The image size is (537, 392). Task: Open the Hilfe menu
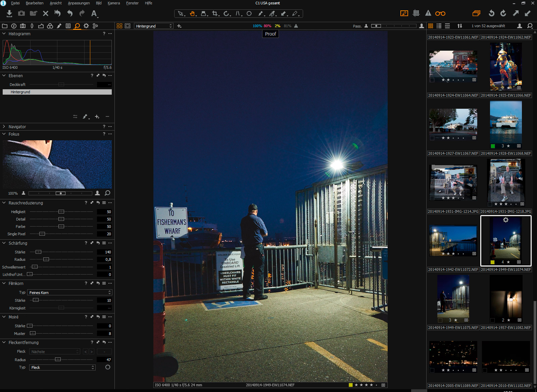pyautogui.click(x=148, y=3)
